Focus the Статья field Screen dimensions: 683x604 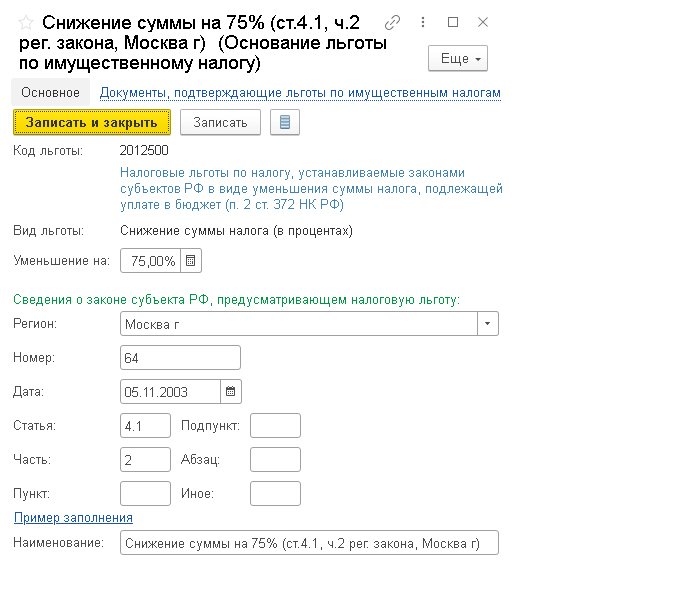(145, 425)
